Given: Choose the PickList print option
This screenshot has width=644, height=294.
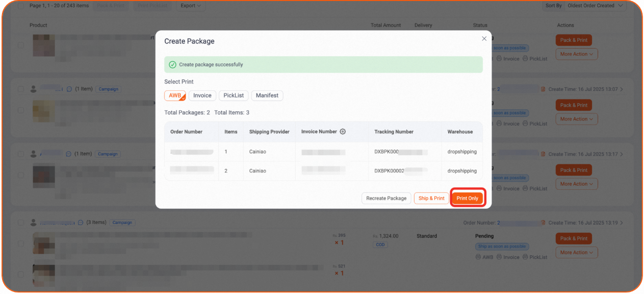Looking at the screenshot, I should pyautogui.click(x=234, y=95).
